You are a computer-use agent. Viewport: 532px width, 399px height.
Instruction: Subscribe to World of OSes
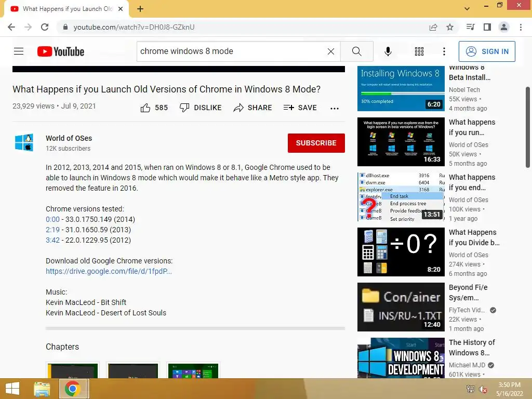tap(316, 143)
